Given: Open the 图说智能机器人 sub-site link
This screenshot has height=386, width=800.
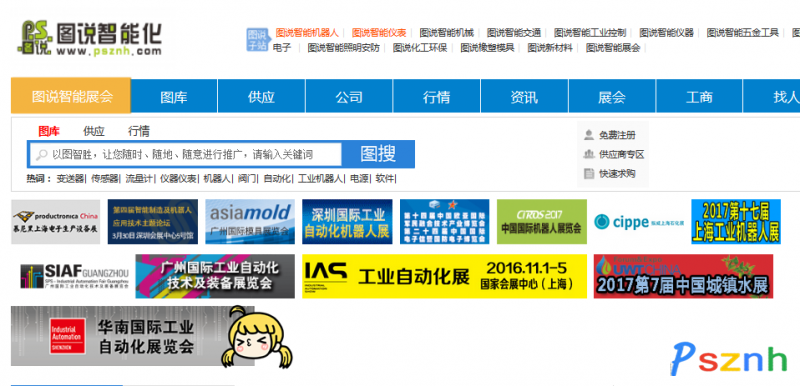Looking at the screenshot, I should click(x=307, y=33).
